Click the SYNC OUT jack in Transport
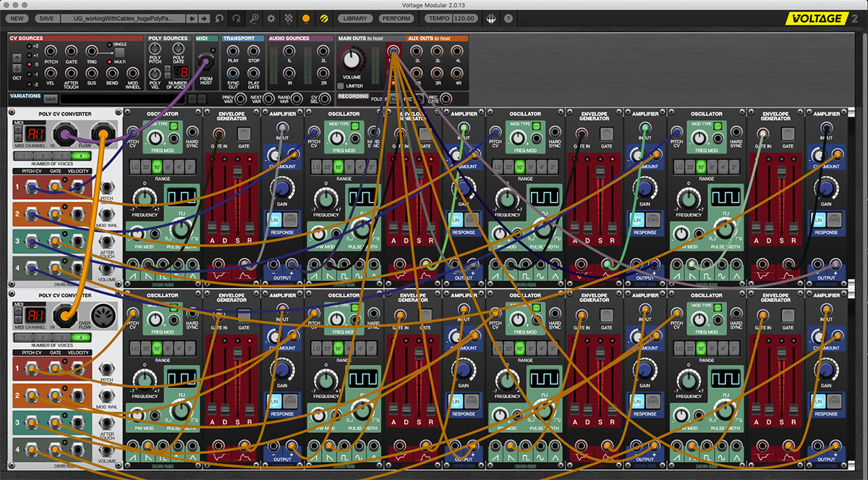 233,73
